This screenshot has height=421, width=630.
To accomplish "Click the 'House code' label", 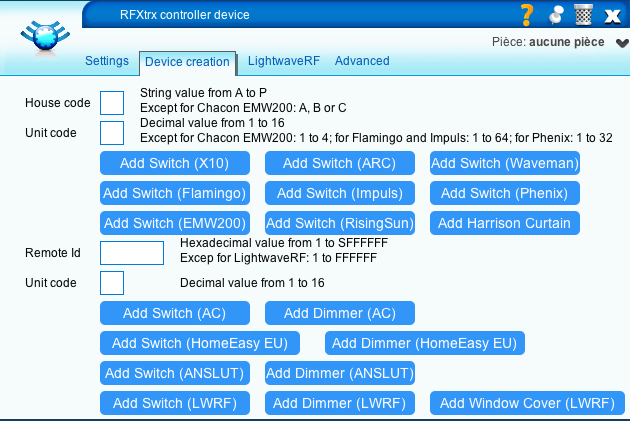I will click(x=57, y=103).
